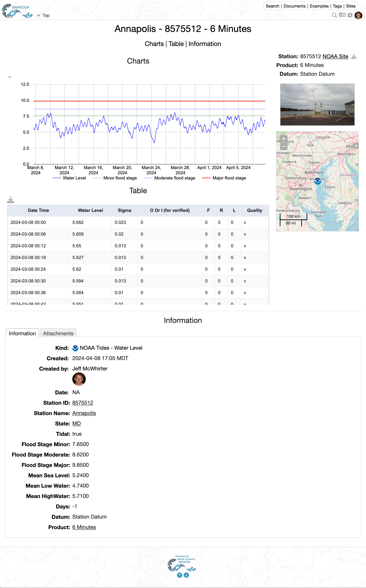Open the Sites menu item
Screen dimensions: 366x588
click(350, 6)
